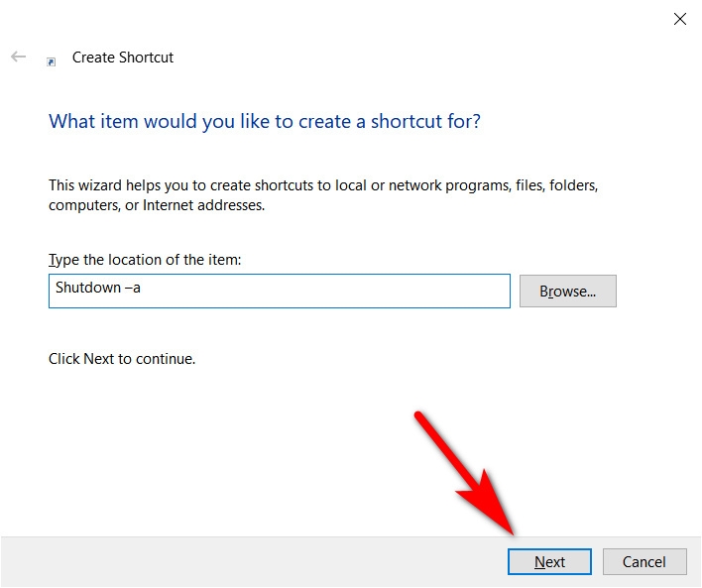The height and width of the screenshot is (588, 702).
Task: Click the wizard description starting 'This wizard helps'
Action: pyautogui.click(x=323, y=194)
